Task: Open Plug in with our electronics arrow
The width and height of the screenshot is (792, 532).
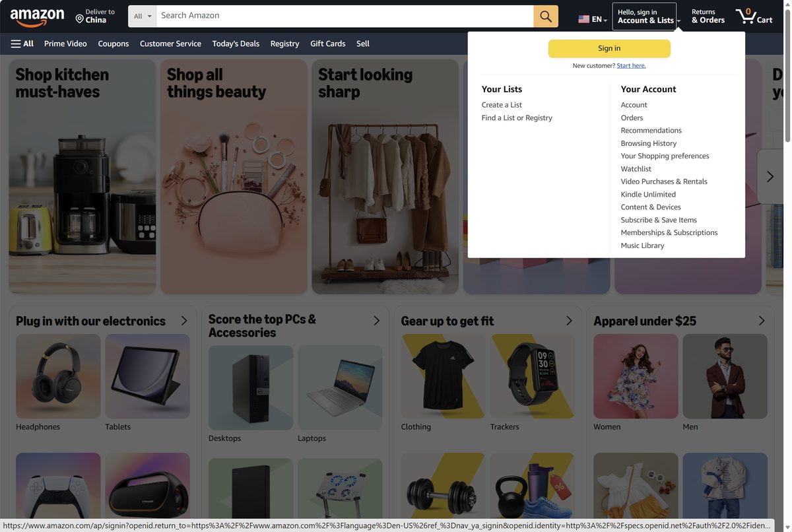Action: (x=184, y=321)
